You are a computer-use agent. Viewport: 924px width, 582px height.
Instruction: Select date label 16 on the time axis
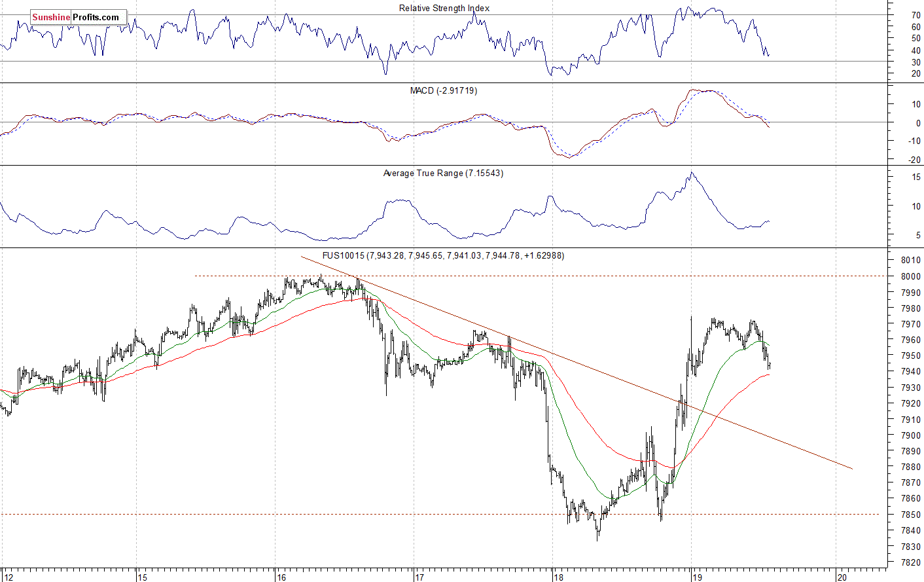pos(281,577)
